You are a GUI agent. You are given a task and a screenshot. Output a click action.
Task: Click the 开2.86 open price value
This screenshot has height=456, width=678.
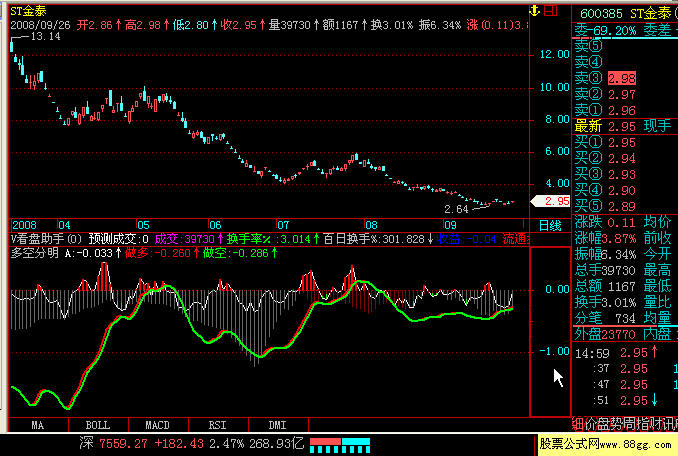94,25
